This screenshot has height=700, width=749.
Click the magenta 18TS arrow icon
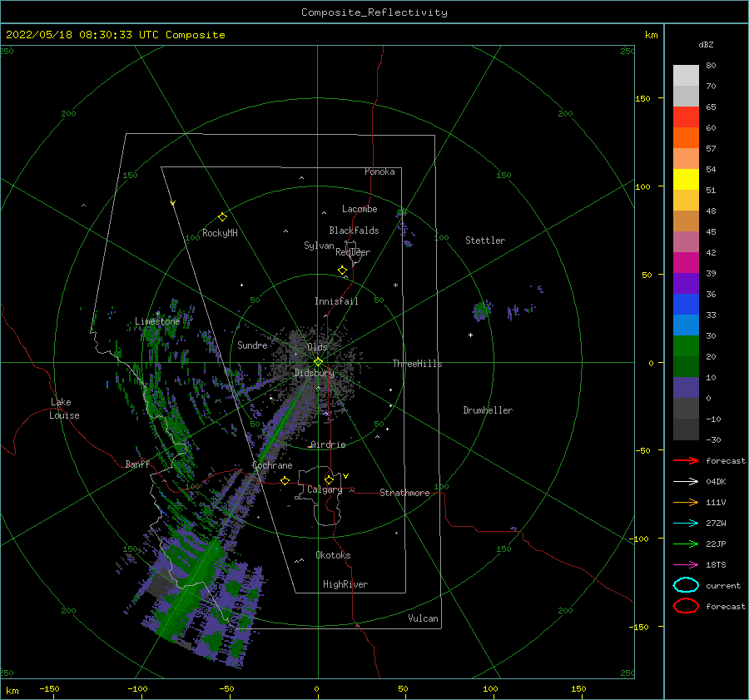coord(686,565)
